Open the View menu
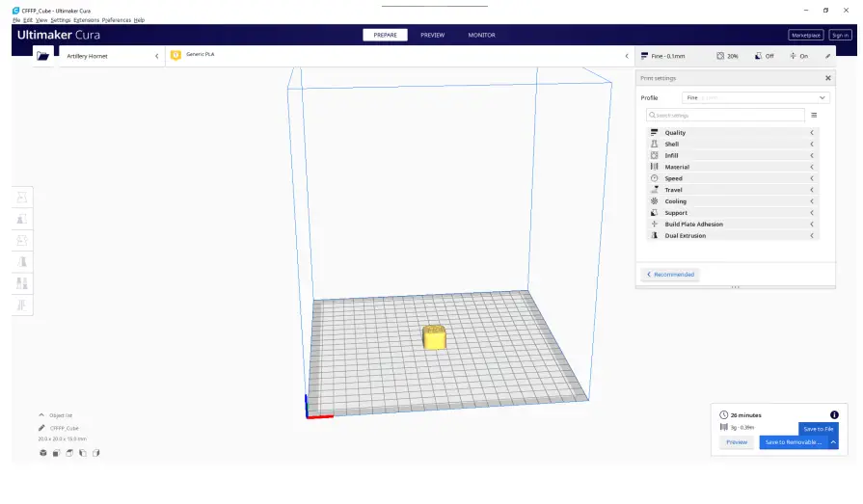863x504 pixels. point(41,20)
